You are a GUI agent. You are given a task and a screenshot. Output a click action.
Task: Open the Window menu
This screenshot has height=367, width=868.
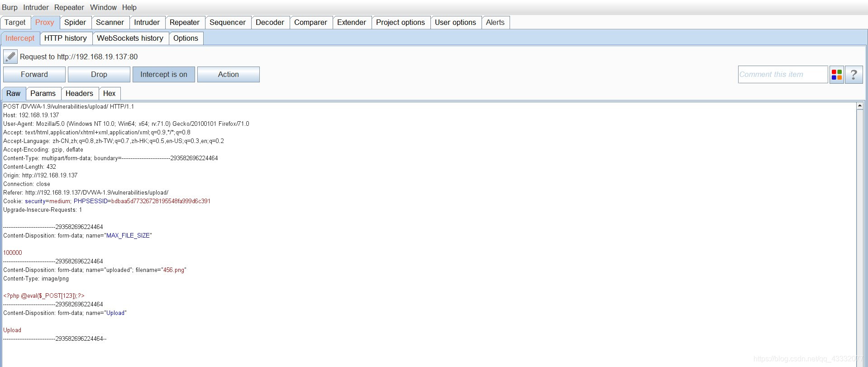(x=103, y=7)
